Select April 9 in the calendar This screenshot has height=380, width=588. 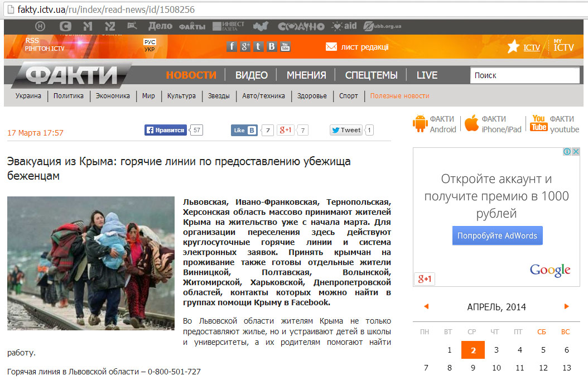pyautogui.click(x=473, y=368)
